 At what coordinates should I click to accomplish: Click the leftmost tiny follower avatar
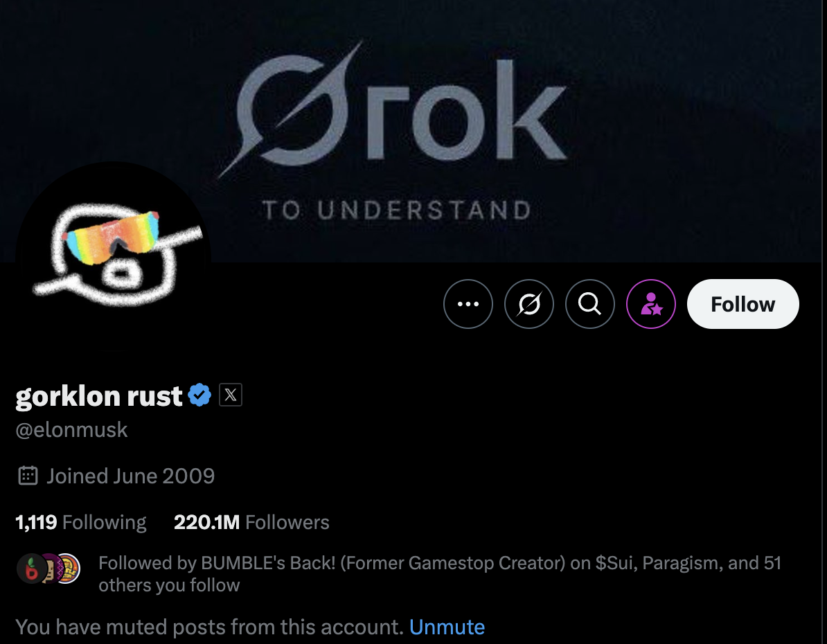(x=31, y=568)
